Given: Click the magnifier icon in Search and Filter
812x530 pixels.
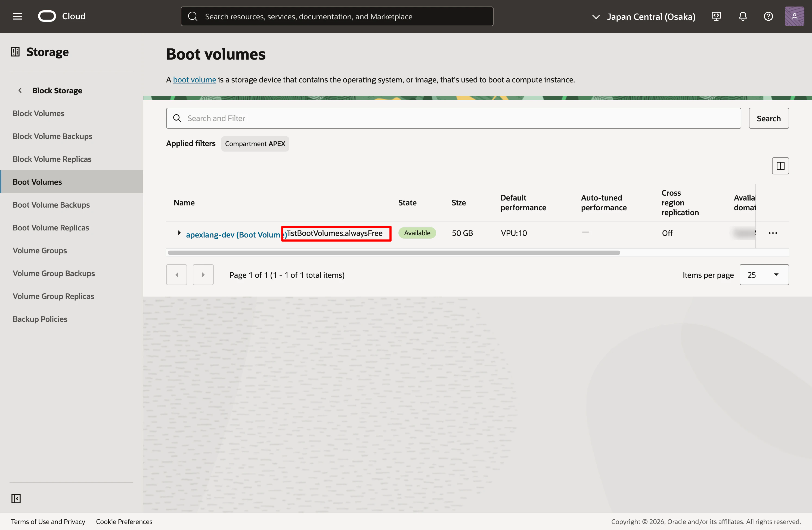Looking at the screenshot, I should pyautogui.click(x=177, y=118).
